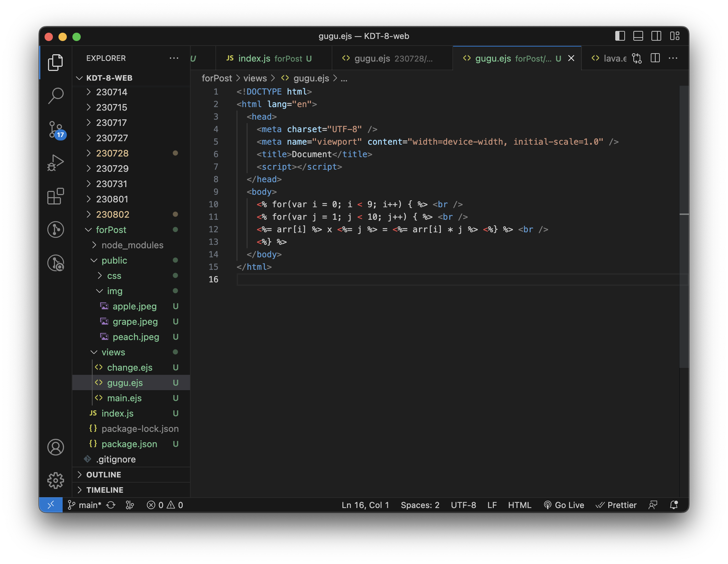Open peach.jpeg in the explorer
This screenshot has width=728, height=564.
(x=131, y=337)
